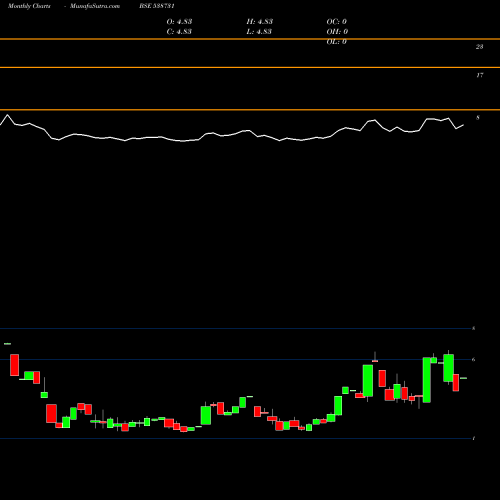Select the "H: 4.83" high value

pyautogui.click(x=260, y=21)
